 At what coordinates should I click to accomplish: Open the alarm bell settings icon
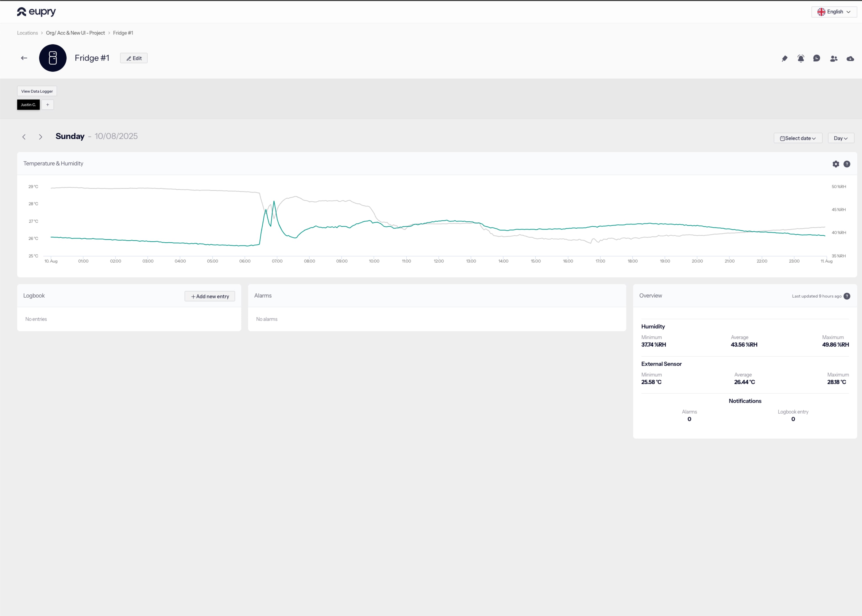pos(801,58)
